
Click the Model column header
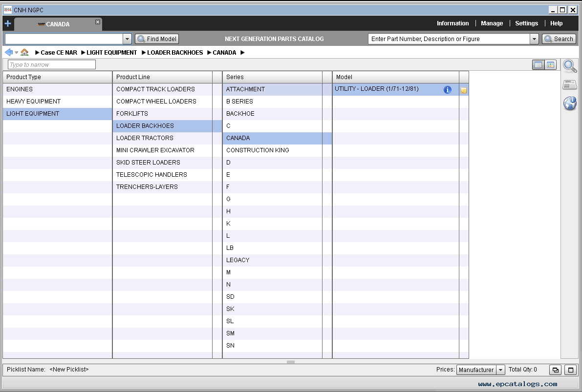click(396, 77)
